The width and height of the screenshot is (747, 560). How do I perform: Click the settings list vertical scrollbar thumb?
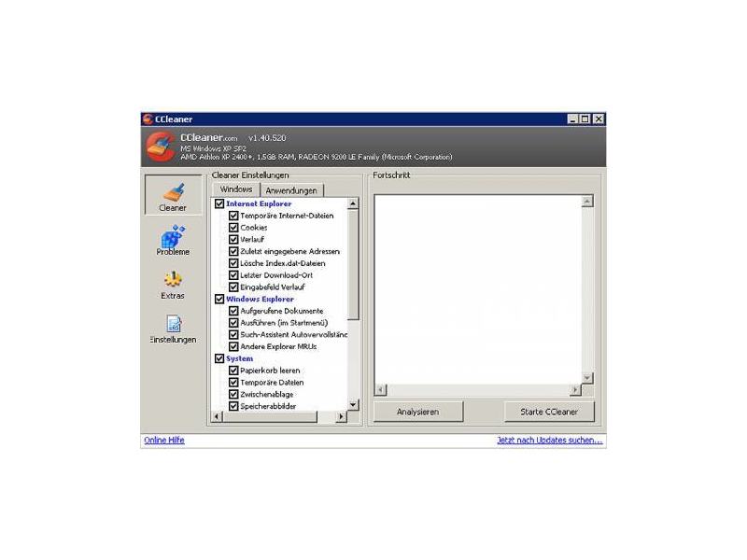pos(353,265)
